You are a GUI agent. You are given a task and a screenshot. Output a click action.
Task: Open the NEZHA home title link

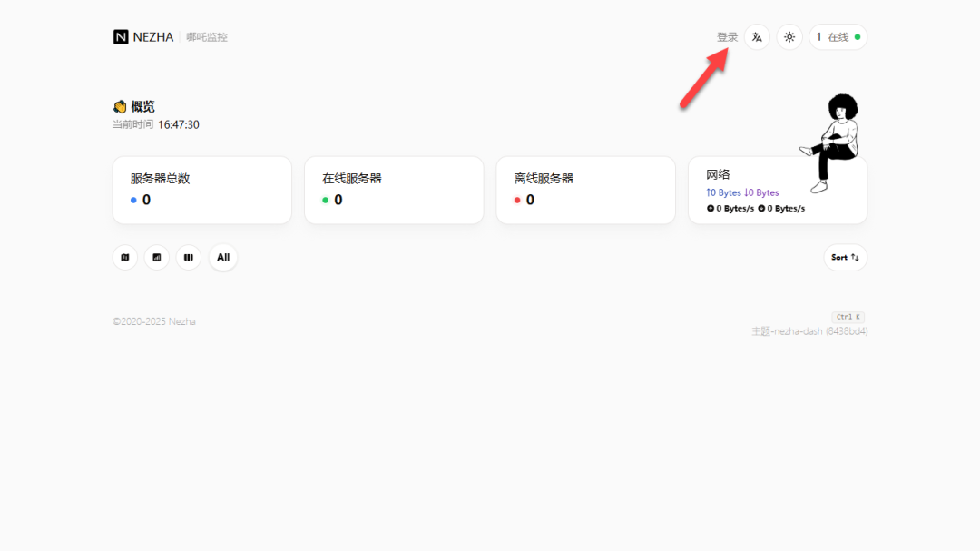[153, 37]
